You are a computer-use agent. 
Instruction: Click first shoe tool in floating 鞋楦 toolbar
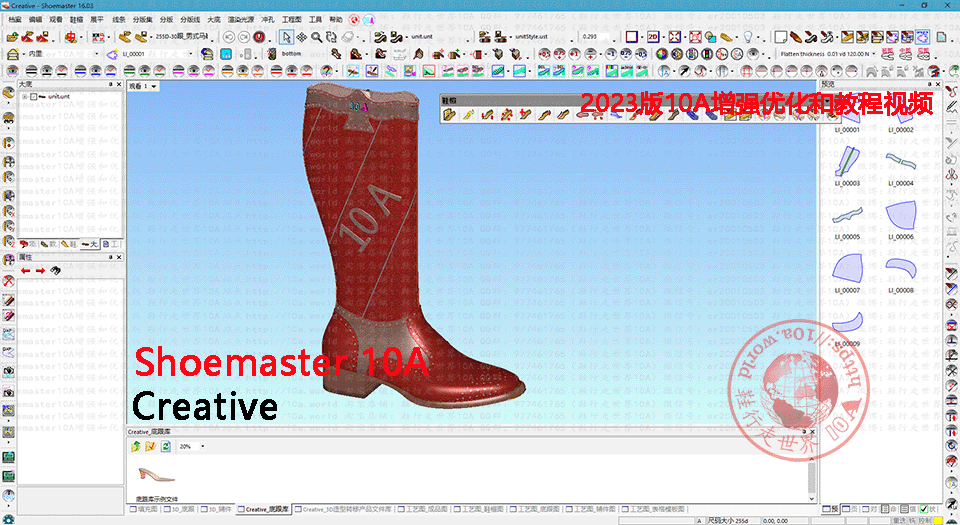[450, 114]
